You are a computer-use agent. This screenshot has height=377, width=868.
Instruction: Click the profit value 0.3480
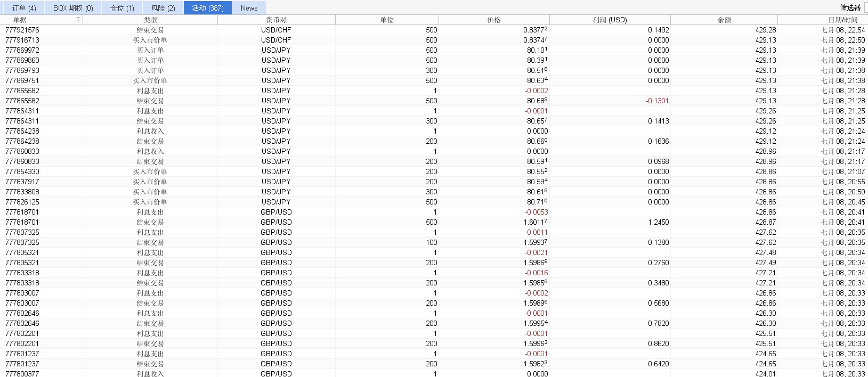click(658, 283)
